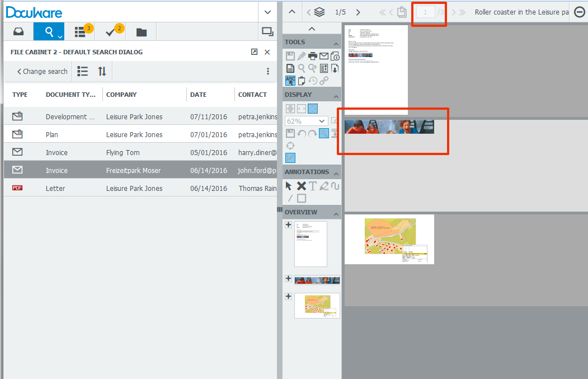Collapse the Annotations section

(x=336, y=172)
